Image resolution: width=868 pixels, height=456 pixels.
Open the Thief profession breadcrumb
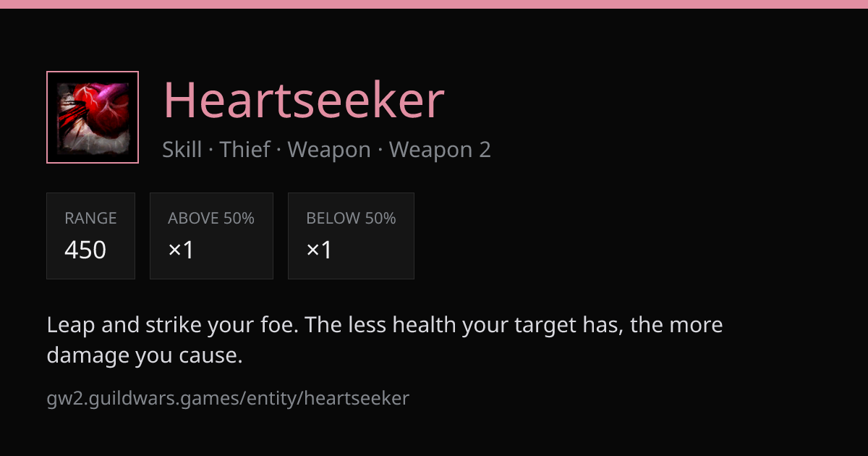point(245,150)
